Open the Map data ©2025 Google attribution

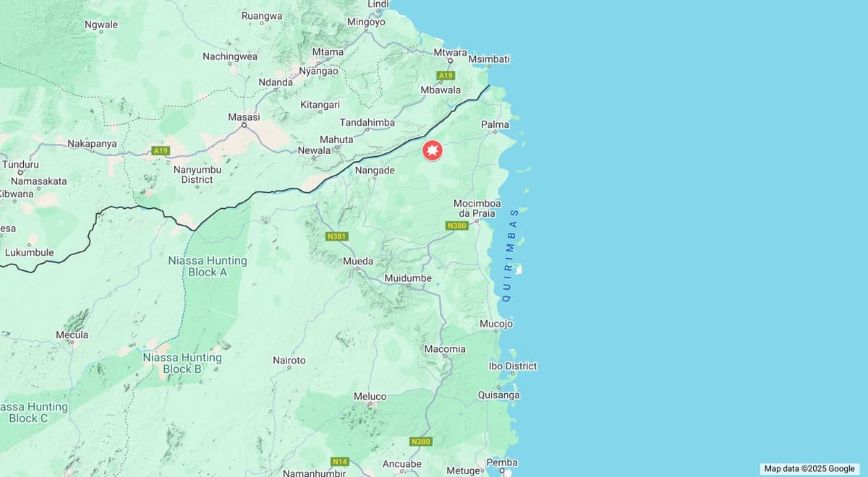809,468
